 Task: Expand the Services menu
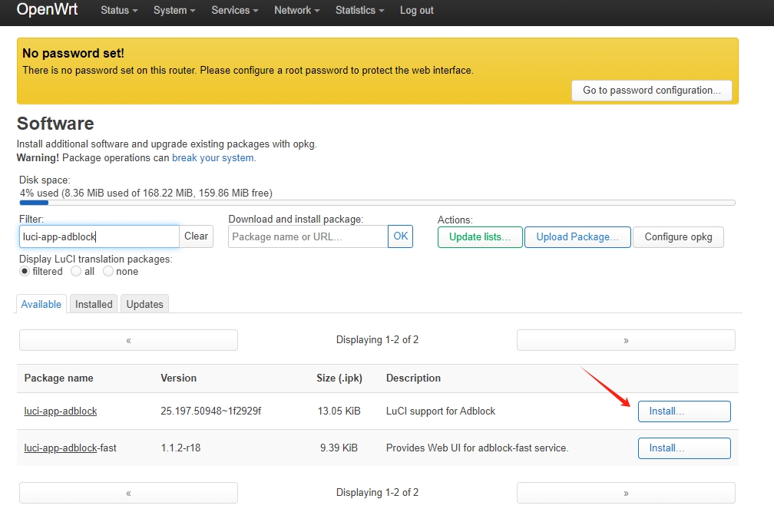(234, 11)
